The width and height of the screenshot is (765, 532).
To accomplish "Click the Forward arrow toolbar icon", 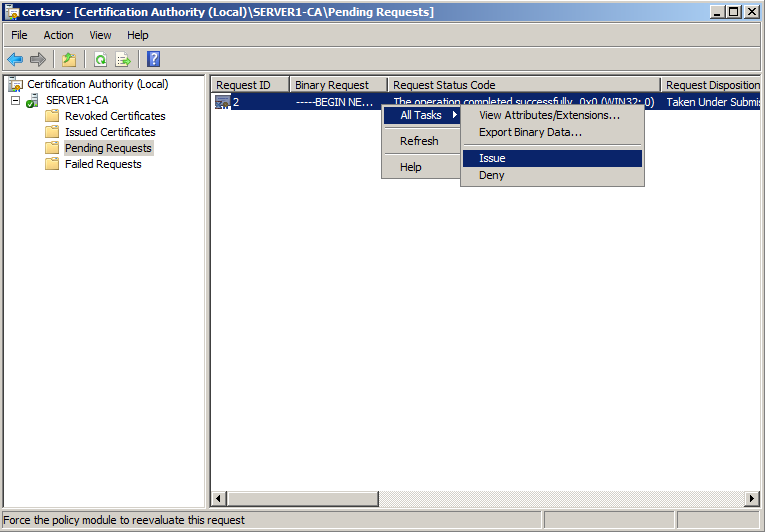I will [x=38, y=59].
